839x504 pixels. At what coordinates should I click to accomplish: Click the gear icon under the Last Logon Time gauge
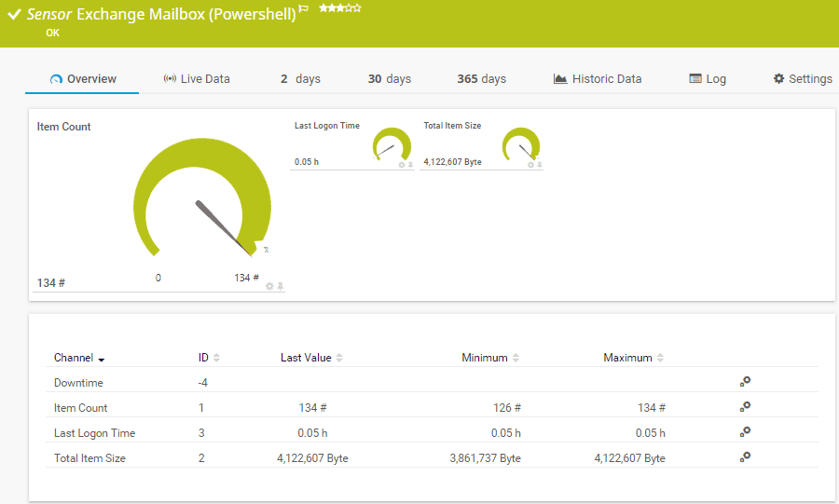pyautogui.click(x=402, y=165)
